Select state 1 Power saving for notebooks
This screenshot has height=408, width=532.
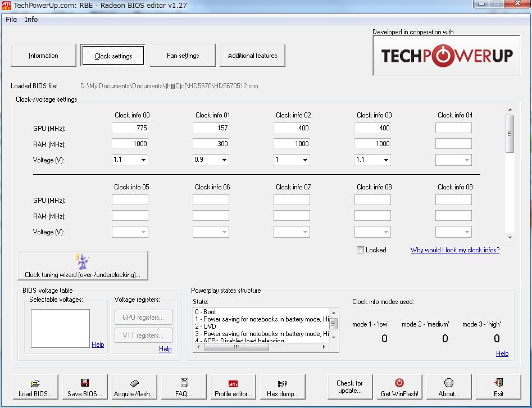[262, 319]
